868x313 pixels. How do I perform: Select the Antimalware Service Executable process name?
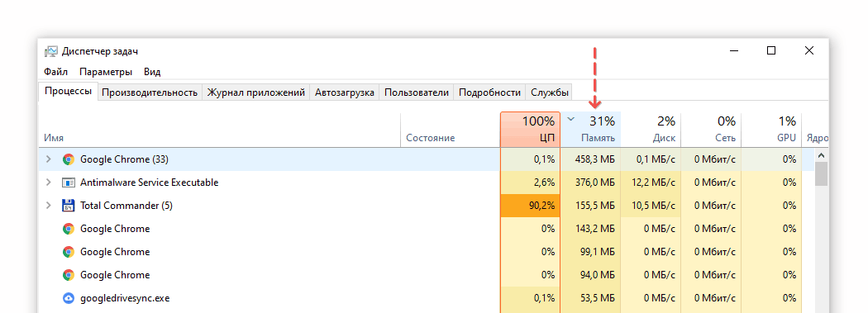(x=150, y=183)
